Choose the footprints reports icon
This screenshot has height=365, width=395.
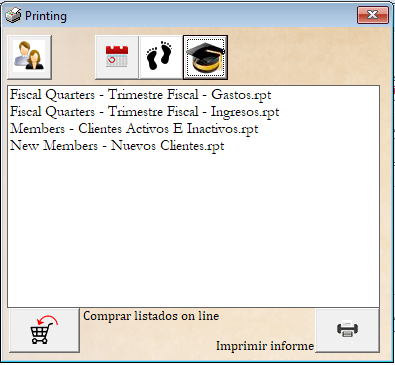(161, 57)
